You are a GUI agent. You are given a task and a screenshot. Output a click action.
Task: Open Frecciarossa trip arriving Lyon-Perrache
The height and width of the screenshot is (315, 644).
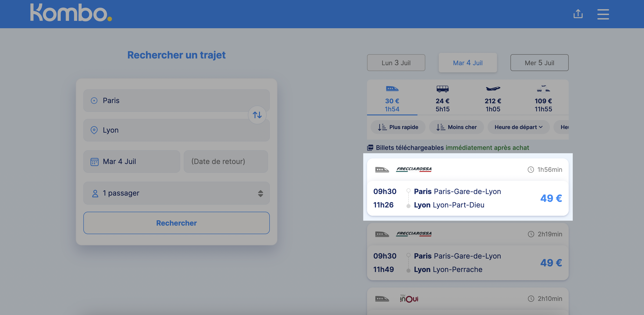(467, 262)
